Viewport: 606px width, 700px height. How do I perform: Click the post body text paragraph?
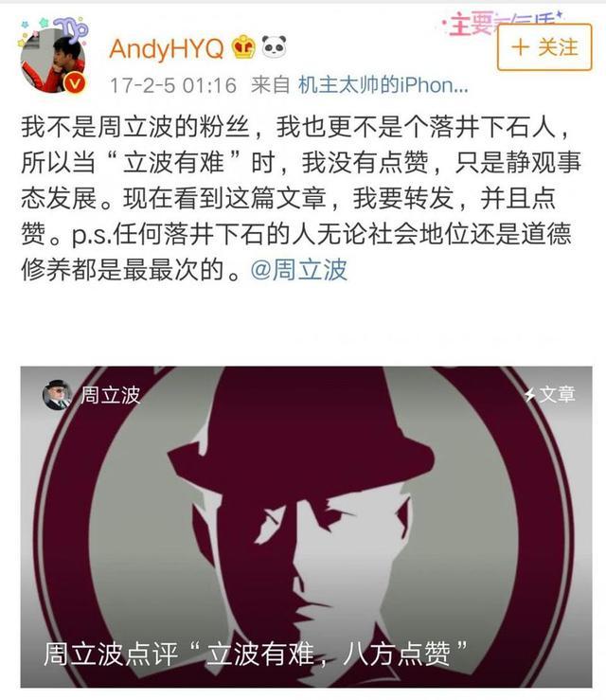pyautogui.click(x=301, y=198)
